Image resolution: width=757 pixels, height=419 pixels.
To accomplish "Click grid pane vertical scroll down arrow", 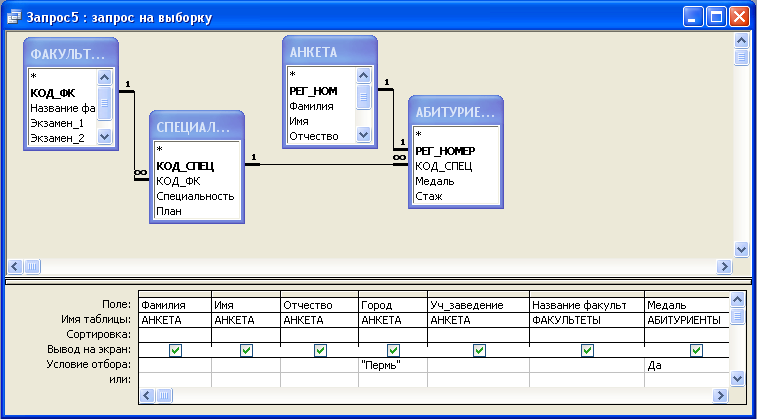I will point(737,378).
